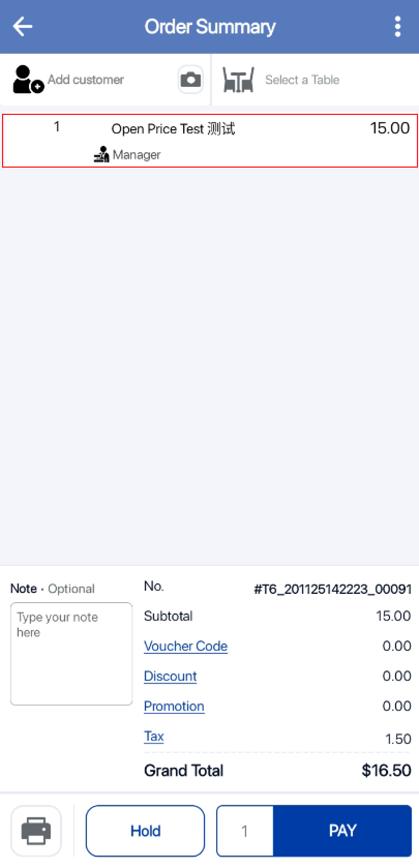The height and width of the screenshot is (868, 419).
Task: Click the Tax link
Action: pyautogui.click(x=154, y=736)
